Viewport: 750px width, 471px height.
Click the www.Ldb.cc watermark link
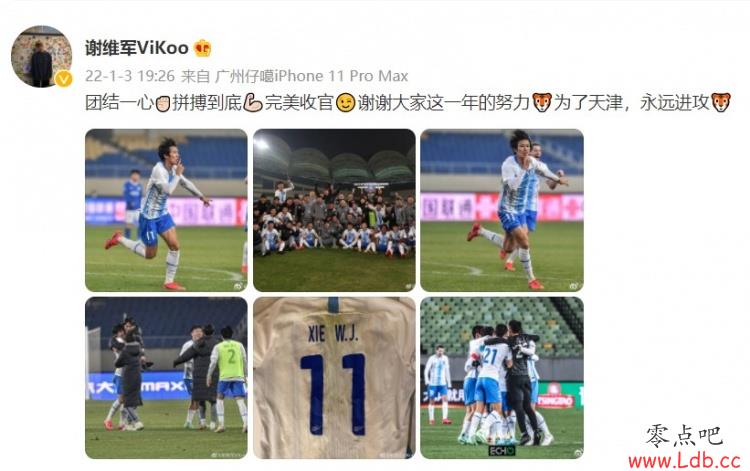684,460
